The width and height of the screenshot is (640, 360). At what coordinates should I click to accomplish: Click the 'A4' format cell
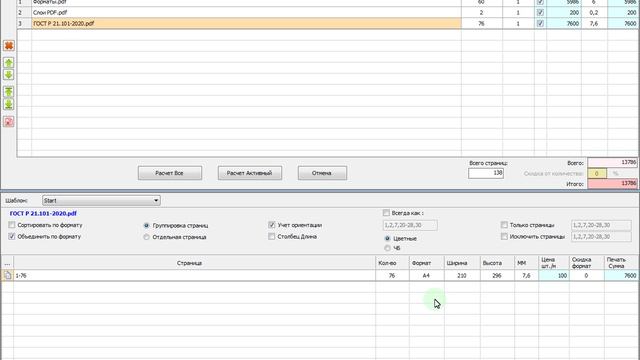click(426, 276)
